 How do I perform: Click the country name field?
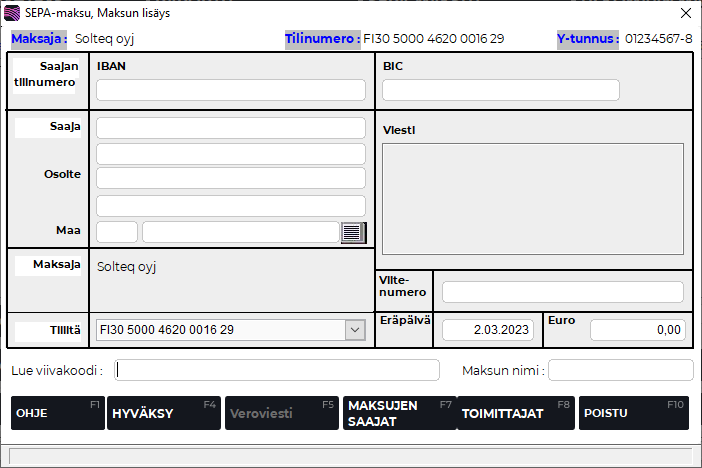coord(240,232)
